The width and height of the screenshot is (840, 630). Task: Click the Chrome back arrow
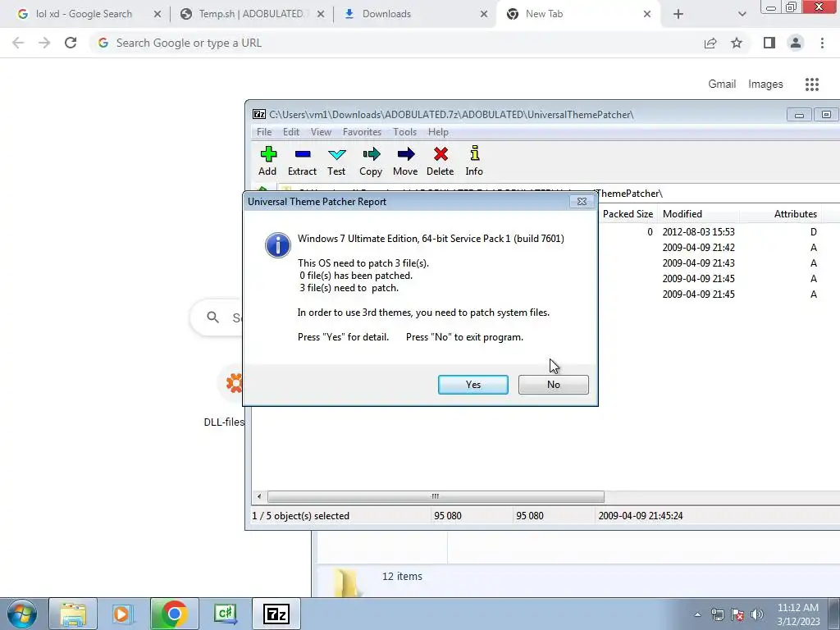point(18,43)
